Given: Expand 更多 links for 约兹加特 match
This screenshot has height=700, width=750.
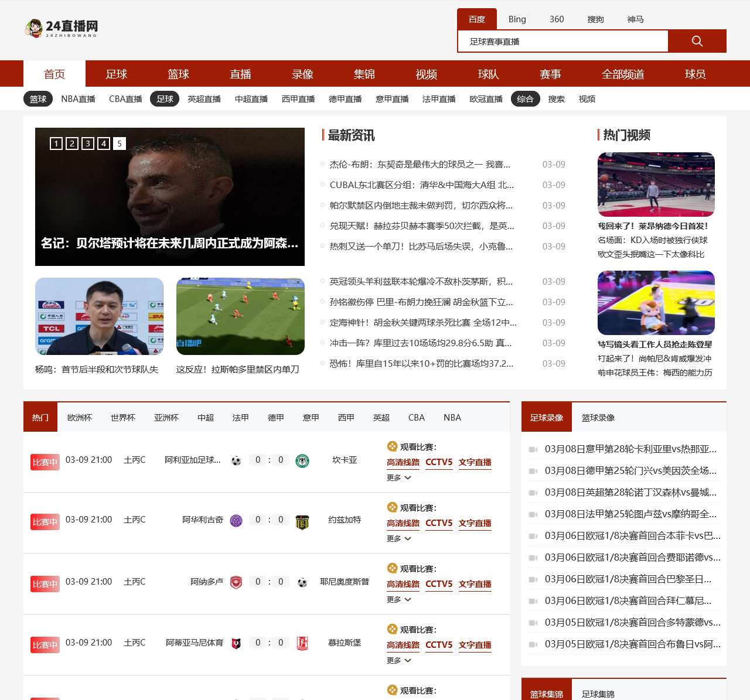Looking at the screenshot, I should tap(399, 539).
